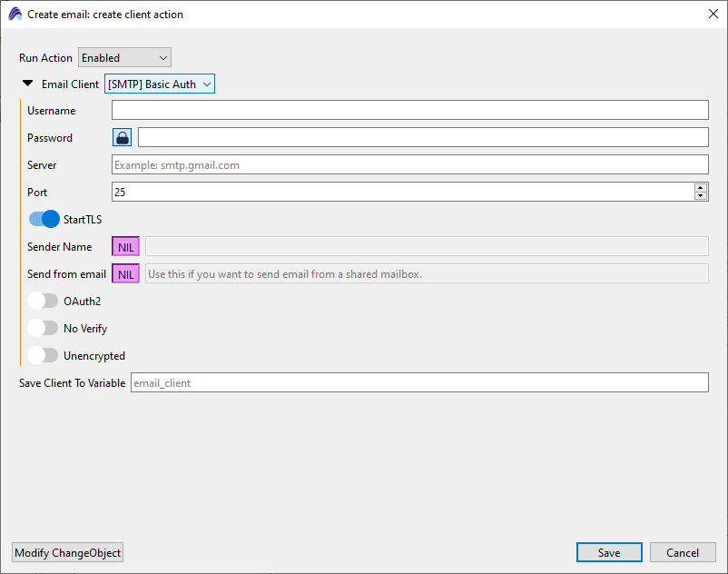The width and height of the screenshot is (728, 574).
Task: Click the NIL icon beside Sender Name
Action: tap(125, 247)
